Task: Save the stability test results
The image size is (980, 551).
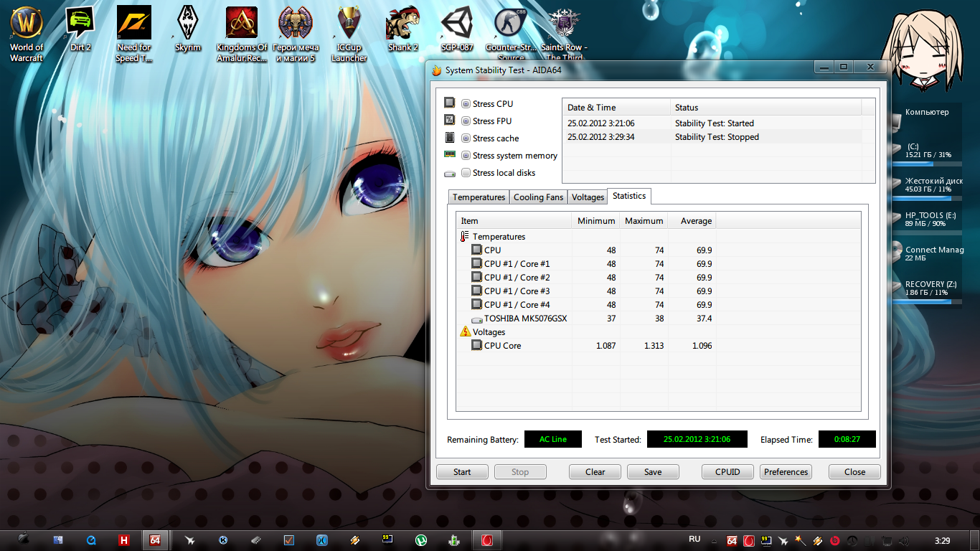Action: 653,472
